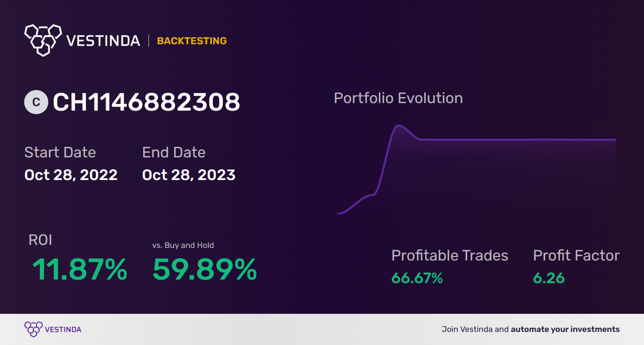Click the CH1146882308 asset title
The height and width of the screenshot is (345, 644).
(x=146, y=102)
